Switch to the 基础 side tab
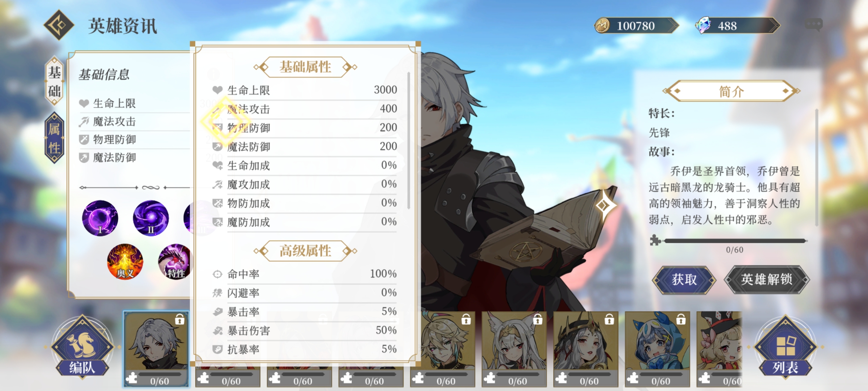The height and width of the screenshot is (391, 868). [54, 81]
